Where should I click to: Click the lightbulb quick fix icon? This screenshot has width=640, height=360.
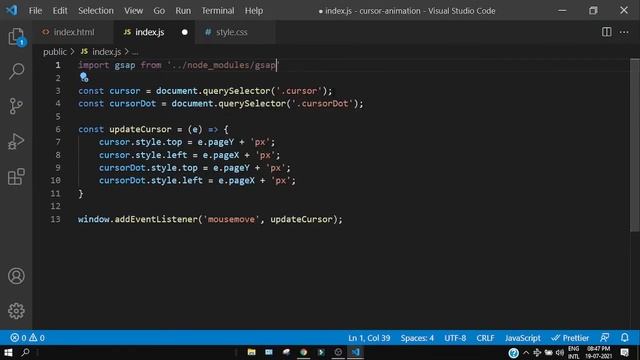click(84, 77)
